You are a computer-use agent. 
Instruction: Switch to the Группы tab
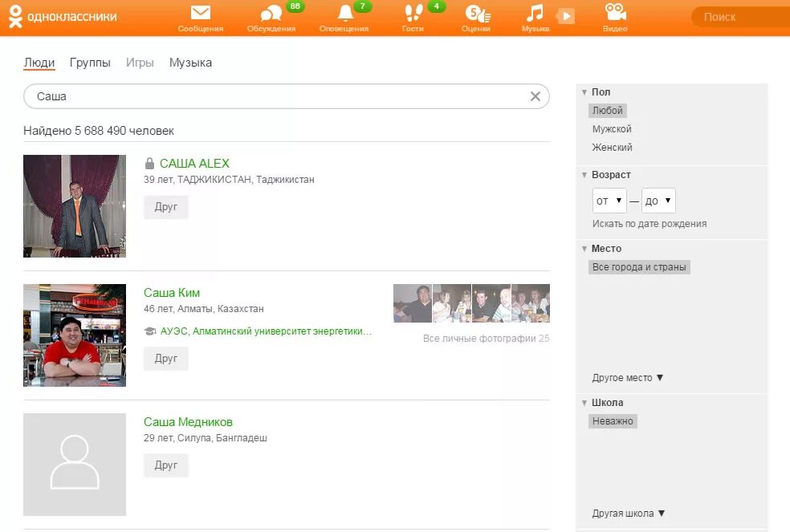click(90, 63)
